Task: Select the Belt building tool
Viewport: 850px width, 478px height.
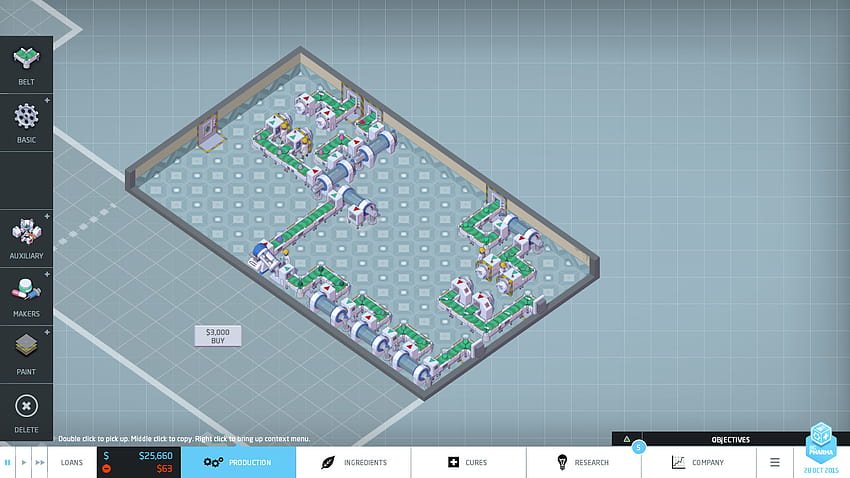Action: [26, 64]
